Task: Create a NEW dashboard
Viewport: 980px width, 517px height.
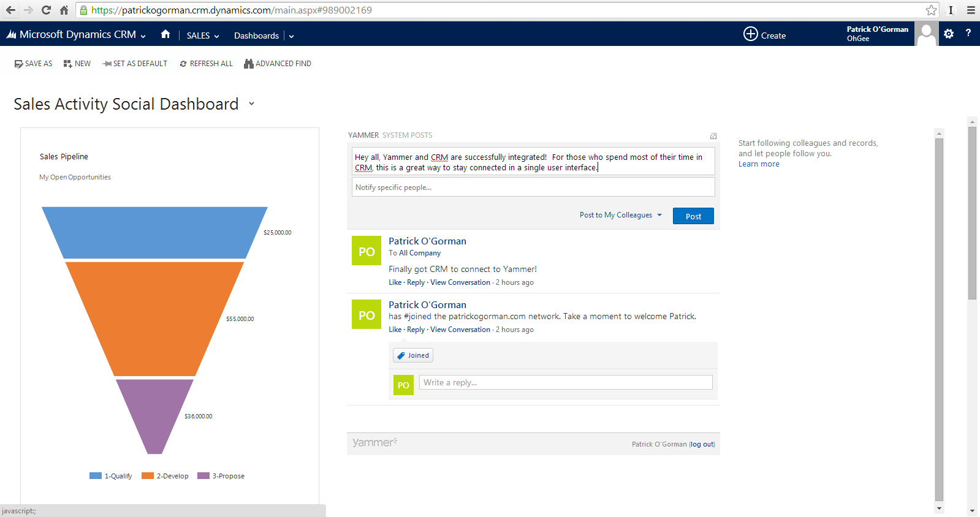Action: 77,64
